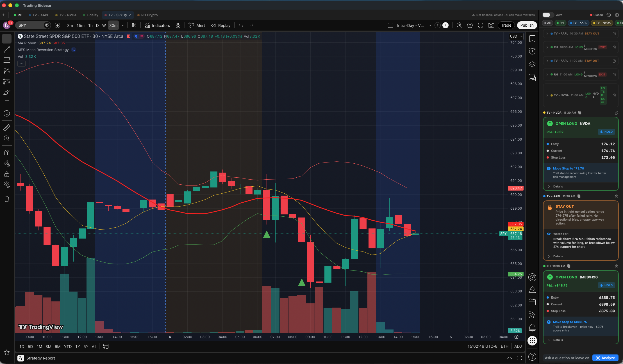Take a chart snapshot with the camera icon
Viewport: 623px width, 364px height.
[491, 25]
